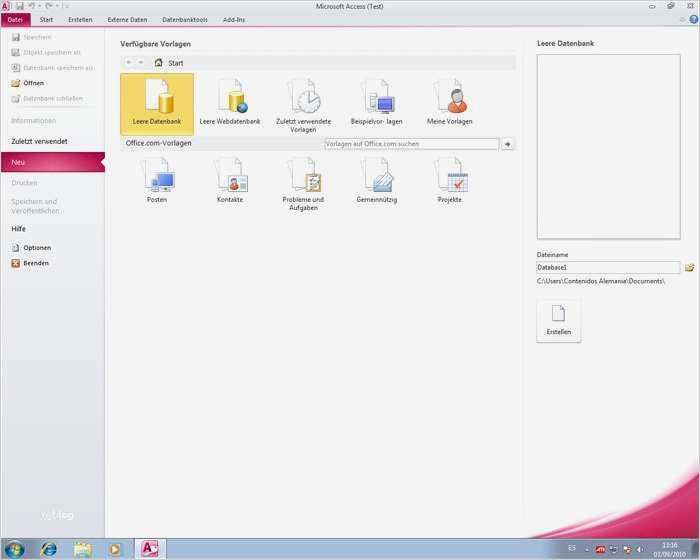Click Öffnen in backstage menu
700x560 pixels.
pyautogui.click(x=28, y=83)
